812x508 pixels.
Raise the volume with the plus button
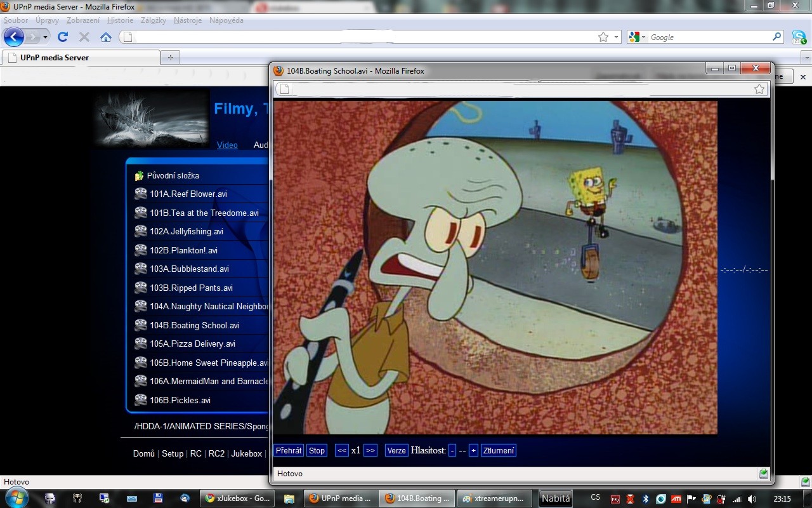[473, 450]
